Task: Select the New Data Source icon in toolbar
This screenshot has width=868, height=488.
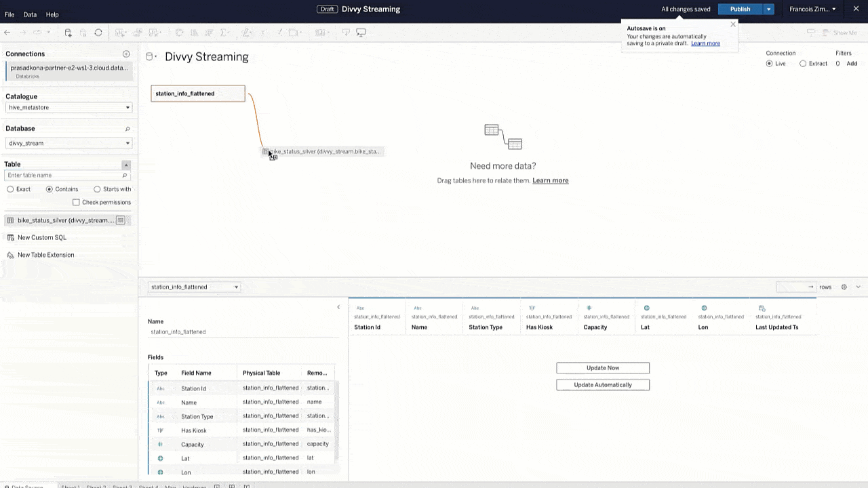Action: (x=68, y=32)
